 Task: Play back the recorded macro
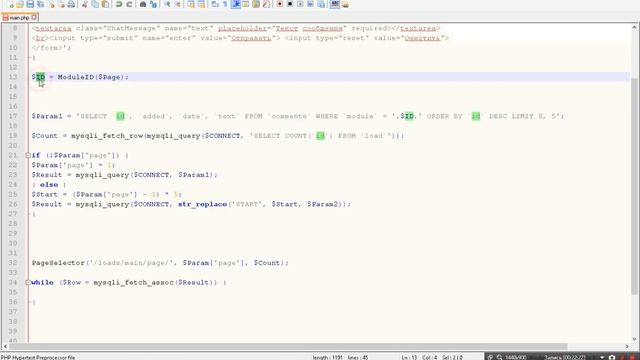click(300, 4)
